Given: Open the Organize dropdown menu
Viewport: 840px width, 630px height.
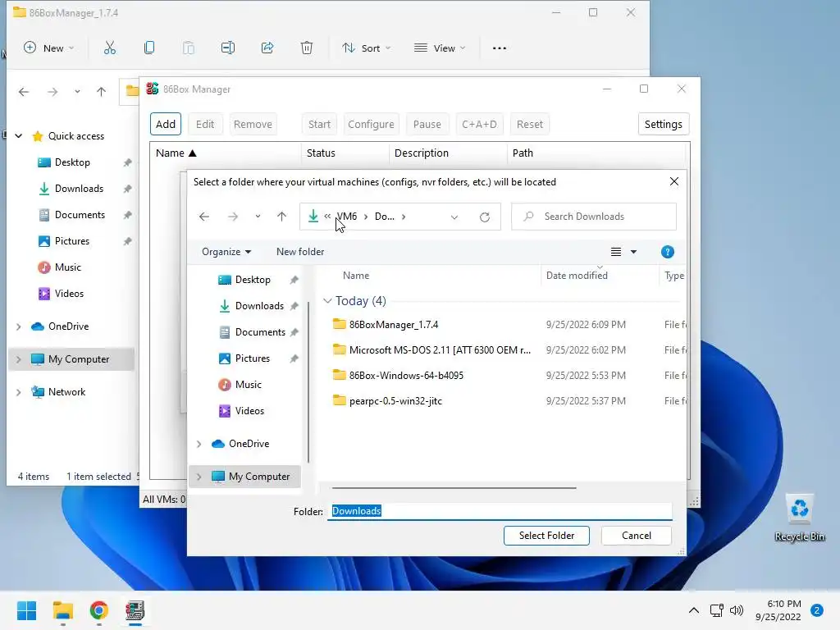Looking at the screenshot, I should tap(226, 252).
